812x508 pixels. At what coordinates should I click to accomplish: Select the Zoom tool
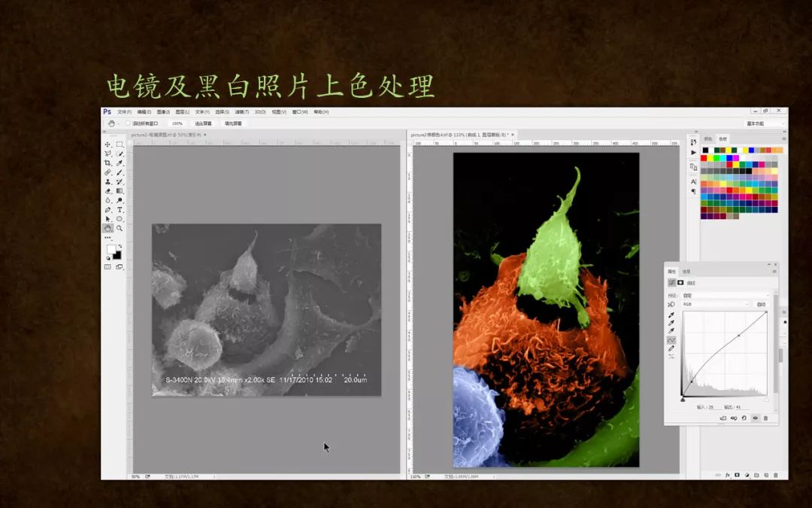coord(120,228)
